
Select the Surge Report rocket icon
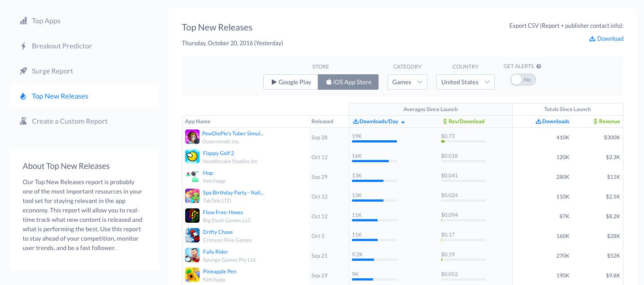(23, 71)
